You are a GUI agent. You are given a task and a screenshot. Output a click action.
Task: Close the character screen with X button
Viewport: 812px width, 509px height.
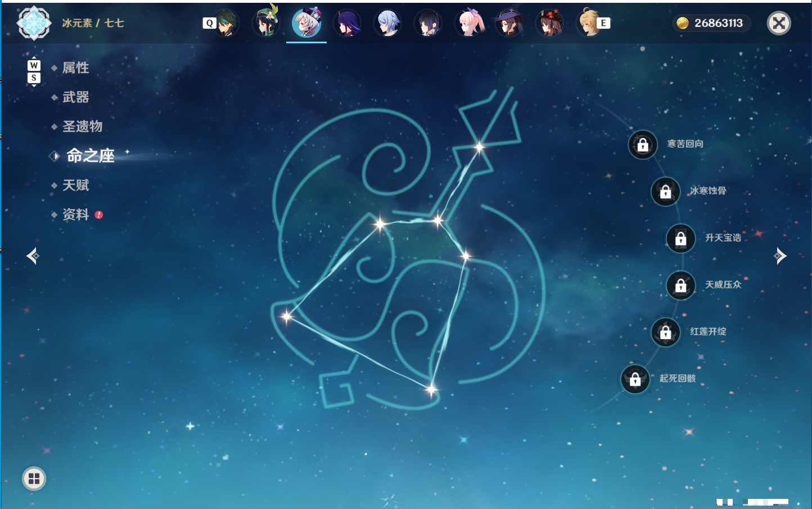[779, 23]
